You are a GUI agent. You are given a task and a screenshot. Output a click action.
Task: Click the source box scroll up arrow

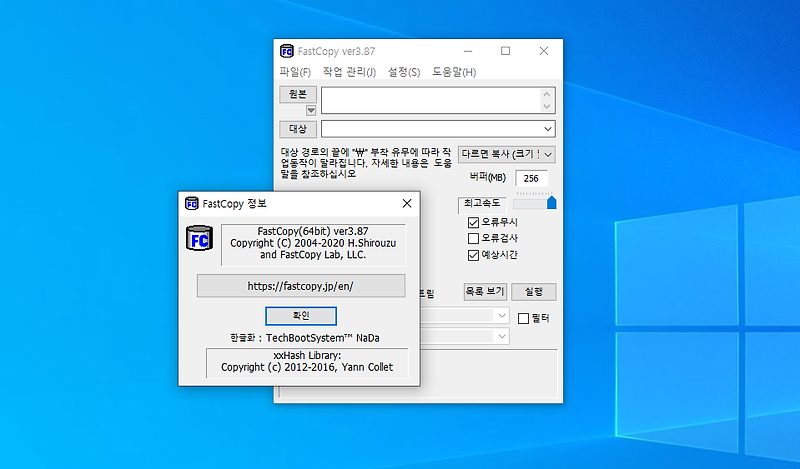pos(547,94)
